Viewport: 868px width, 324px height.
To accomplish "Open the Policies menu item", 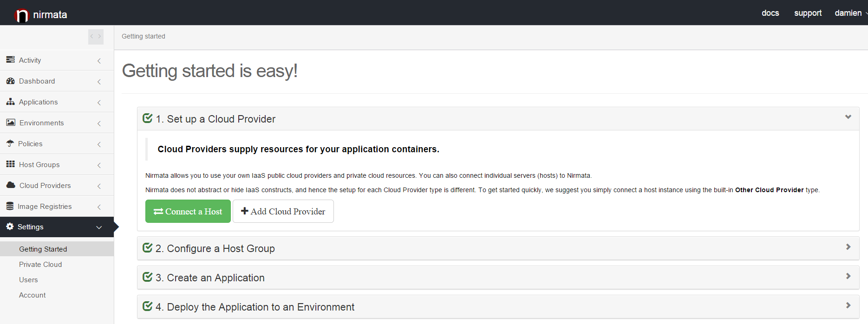I will pos(57,144).
